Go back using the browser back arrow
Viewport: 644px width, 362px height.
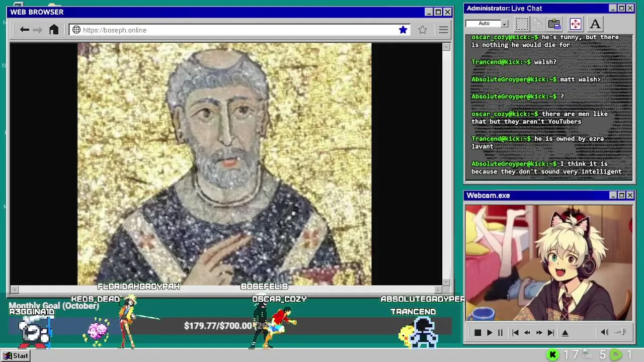click(x=24, y=30)
